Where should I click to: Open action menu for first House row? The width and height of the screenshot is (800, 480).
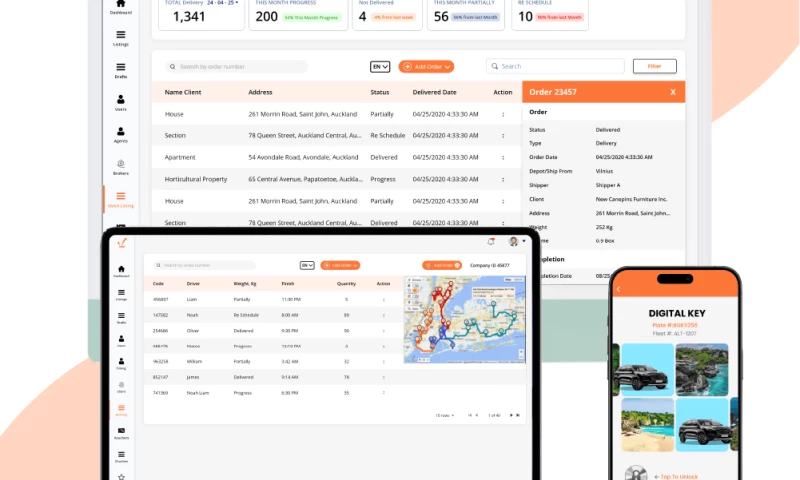point(503,114)
